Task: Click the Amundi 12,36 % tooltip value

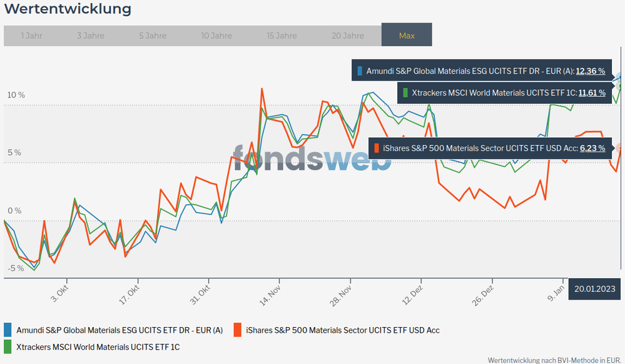Action: coord(590,71)
